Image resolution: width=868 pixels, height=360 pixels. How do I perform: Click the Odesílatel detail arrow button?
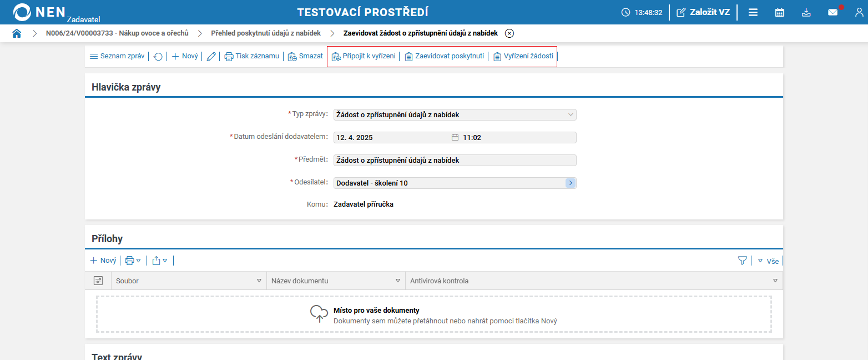571,183
